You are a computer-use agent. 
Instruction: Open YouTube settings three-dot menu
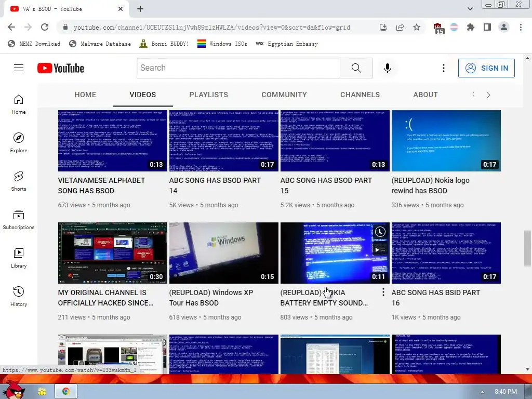[x=443, y=68]
